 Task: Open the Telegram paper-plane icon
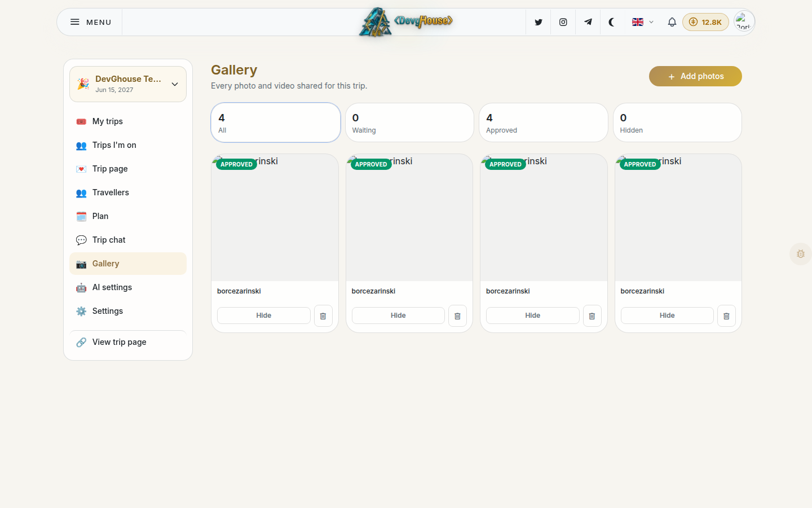coord(588,22)
